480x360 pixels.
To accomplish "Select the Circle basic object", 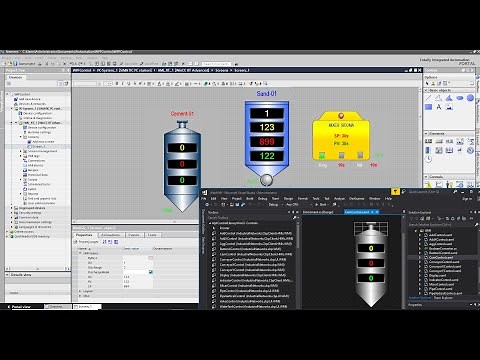I will [470, 98].
